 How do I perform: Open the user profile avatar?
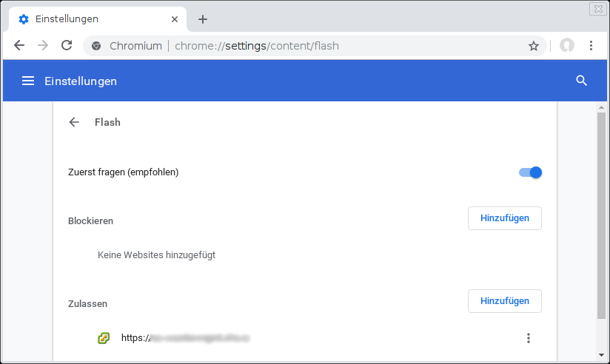(567, 46)
